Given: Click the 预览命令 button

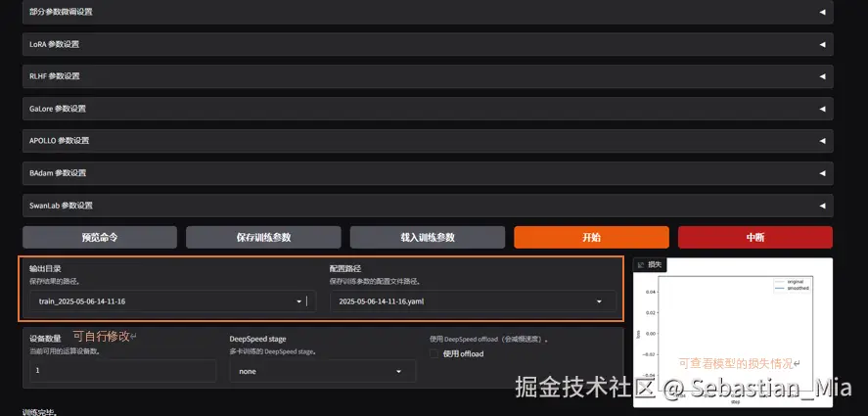Looking at the screenshot, I should 100,237.
